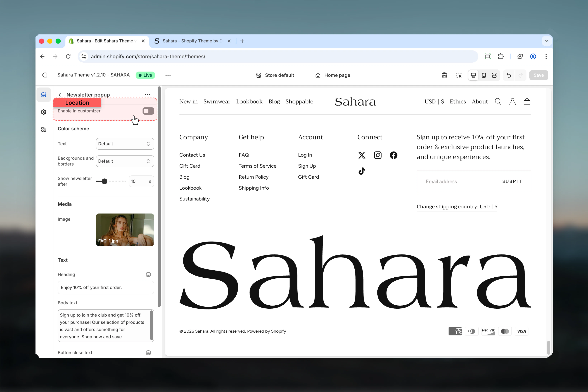This screenshot has height=392, width=588.
Task: Open account icon in store header
Action: (513, 101)
